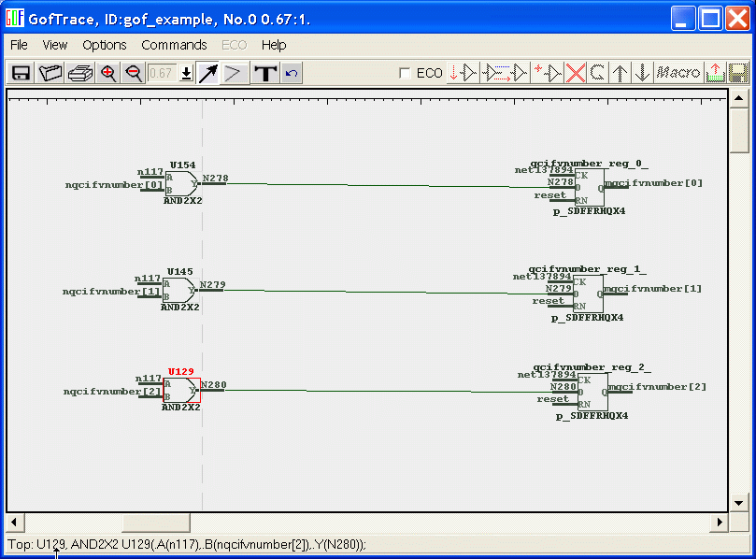This screenshot has width=756, height=559.
Task: Select the U129 AND2X2 gate
Action: pyautogui.click(x=181, y=390)
